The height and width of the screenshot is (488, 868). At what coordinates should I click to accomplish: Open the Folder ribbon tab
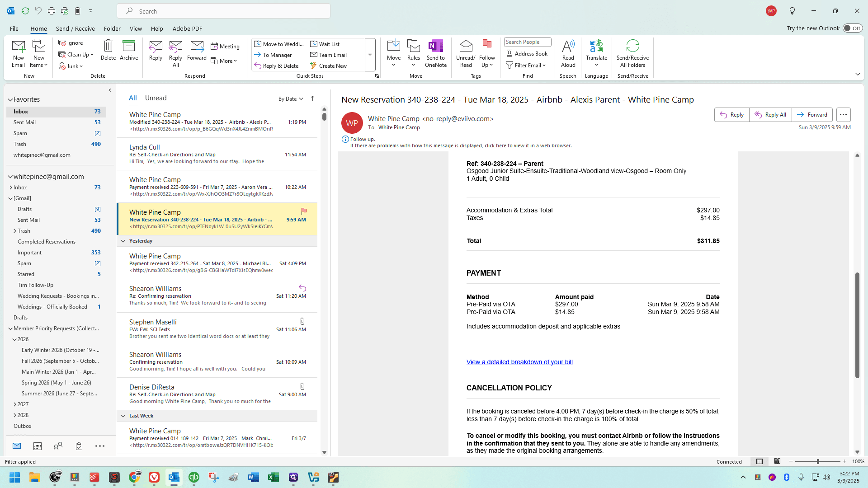(112, 28)
